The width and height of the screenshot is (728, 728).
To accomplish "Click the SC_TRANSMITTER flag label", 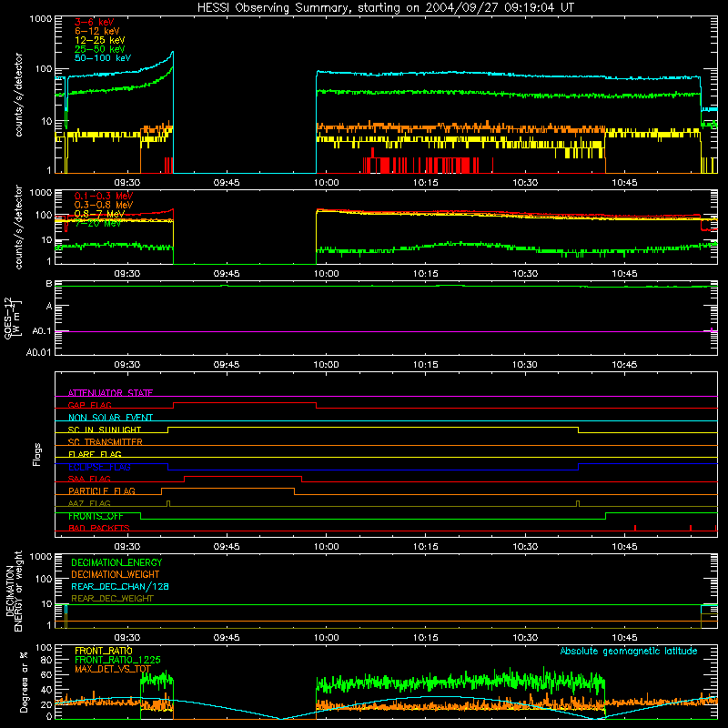I will [105, 441].
